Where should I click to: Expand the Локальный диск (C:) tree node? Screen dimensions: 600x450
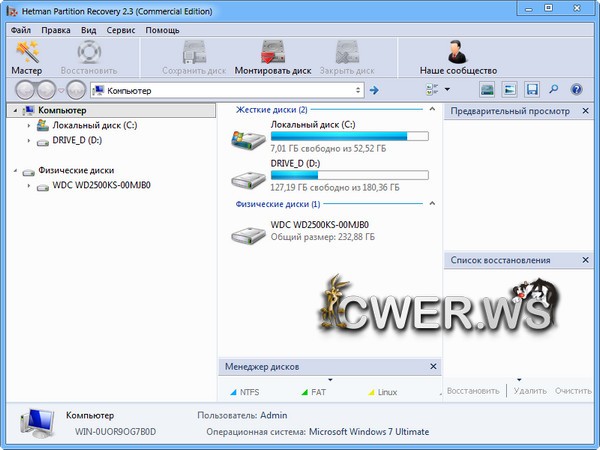pyautogui.click(x=28, y=126)
